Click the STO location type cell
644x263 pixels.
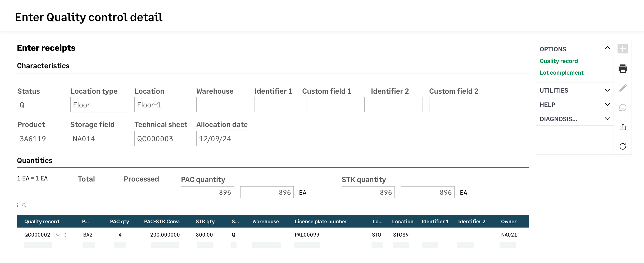pos(377,235)
